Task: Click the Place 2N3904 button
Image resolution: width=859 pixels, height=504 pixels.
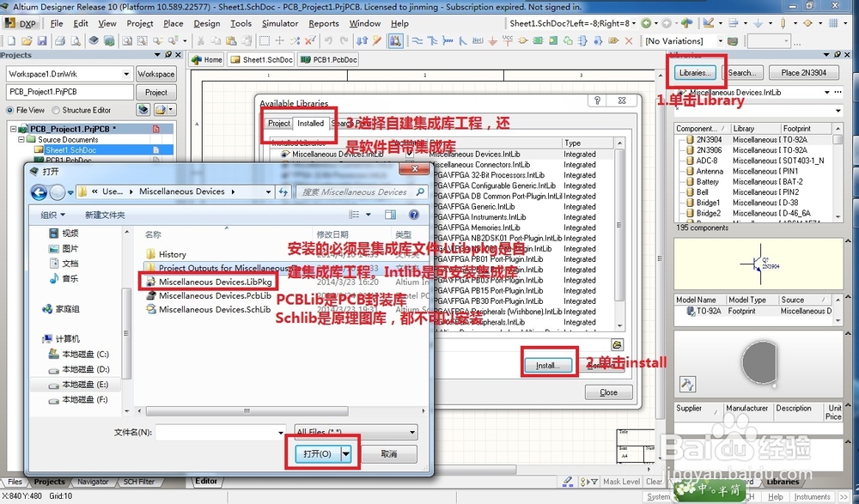Action: pos(804,72)
